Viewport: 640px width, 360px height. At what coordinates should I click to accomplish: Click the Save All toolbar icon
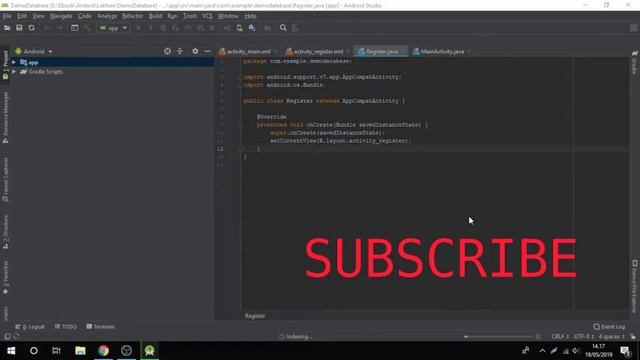click(x=19, y=28)
